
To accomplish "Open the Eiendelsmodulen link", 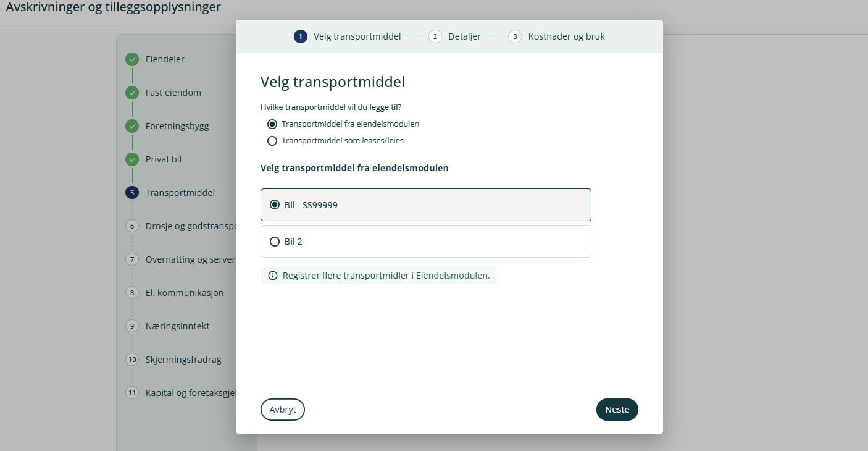I will 451,276.
